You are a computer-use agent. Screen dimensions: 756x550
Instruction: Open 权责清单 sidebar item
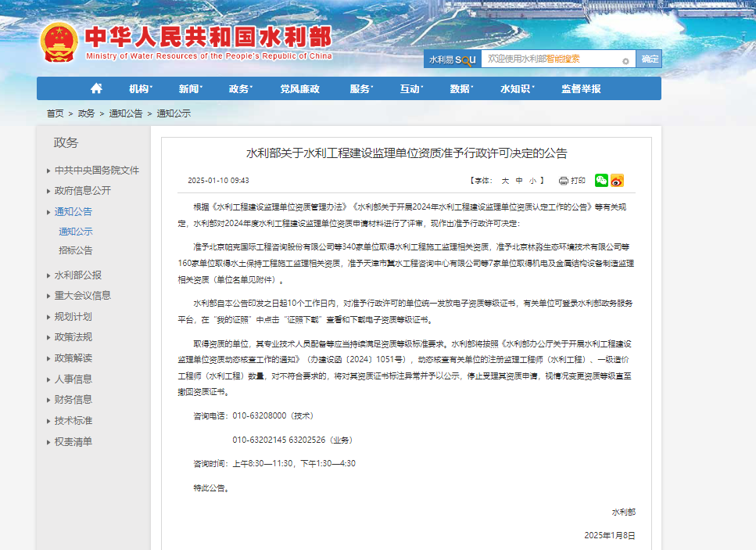point(73,442)
